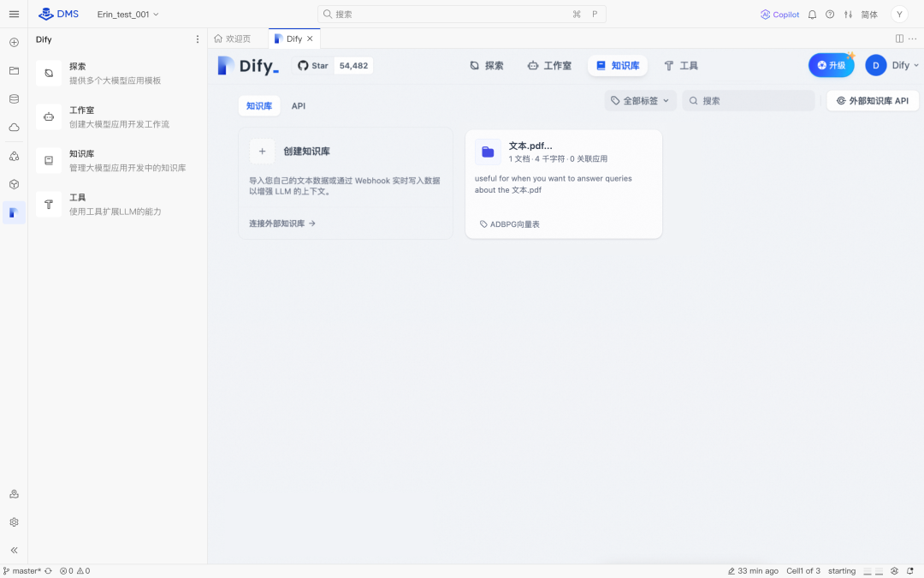Click the master* git branch indicator
Viewport: 924px width, 578px height.
pos(22,571)
